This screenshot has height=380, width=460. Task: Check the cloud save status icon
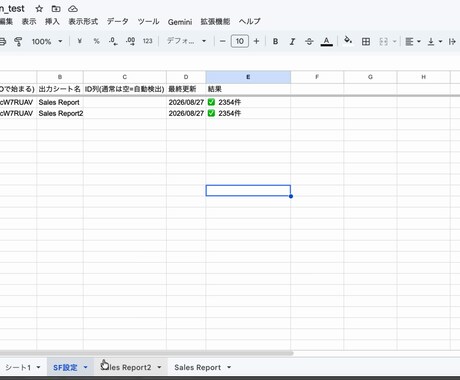[x=73, y=9]
